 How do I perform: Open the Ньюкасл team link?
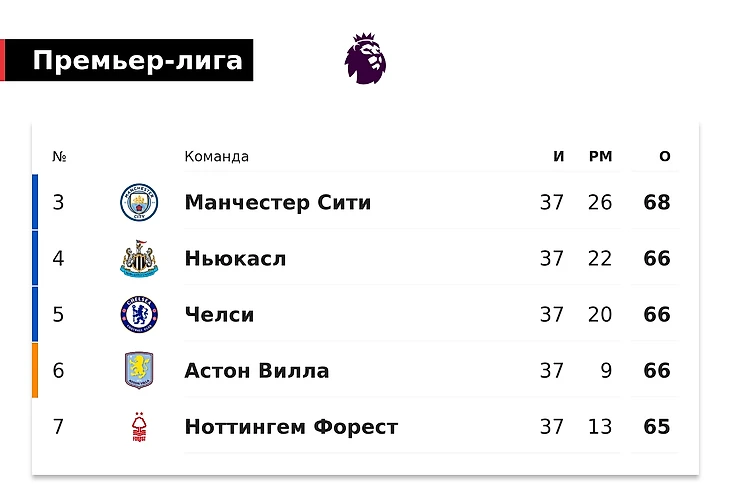tap(235, 258)
